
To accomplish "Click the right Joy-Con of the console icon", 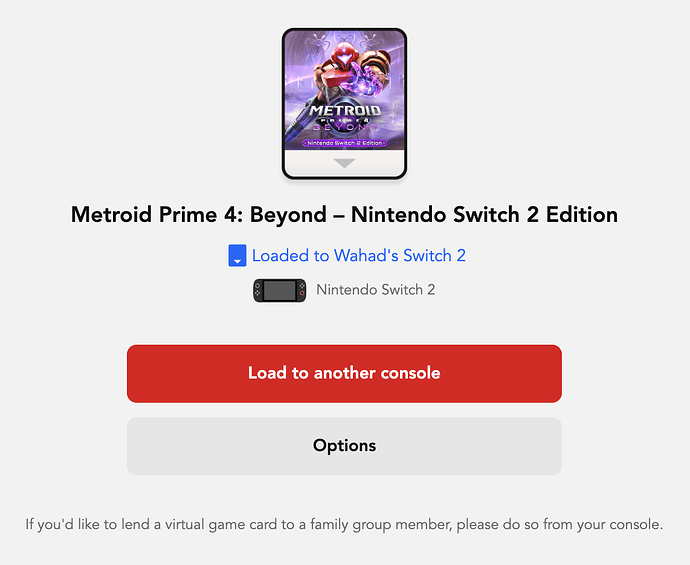I will pos(300,291).
